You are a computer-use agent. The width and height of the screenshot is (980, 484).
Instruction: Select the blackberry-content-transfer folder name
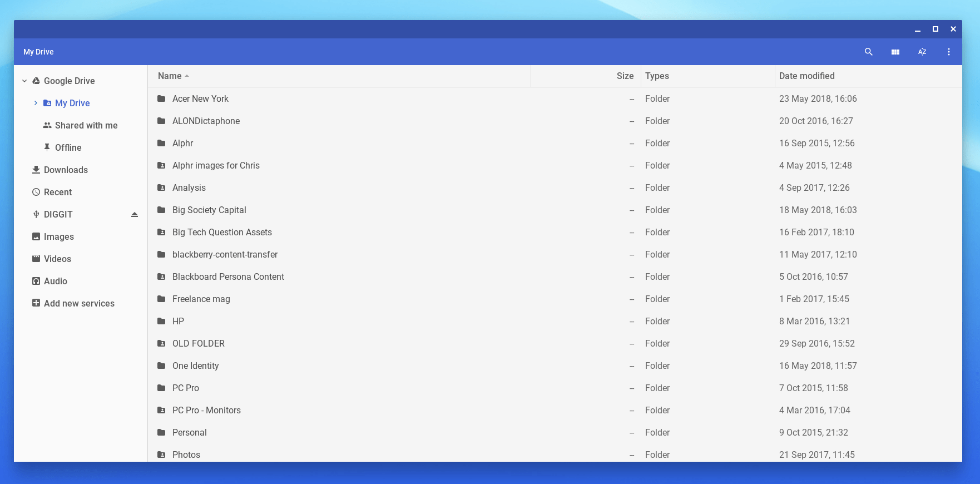click(x=225, y=254)
